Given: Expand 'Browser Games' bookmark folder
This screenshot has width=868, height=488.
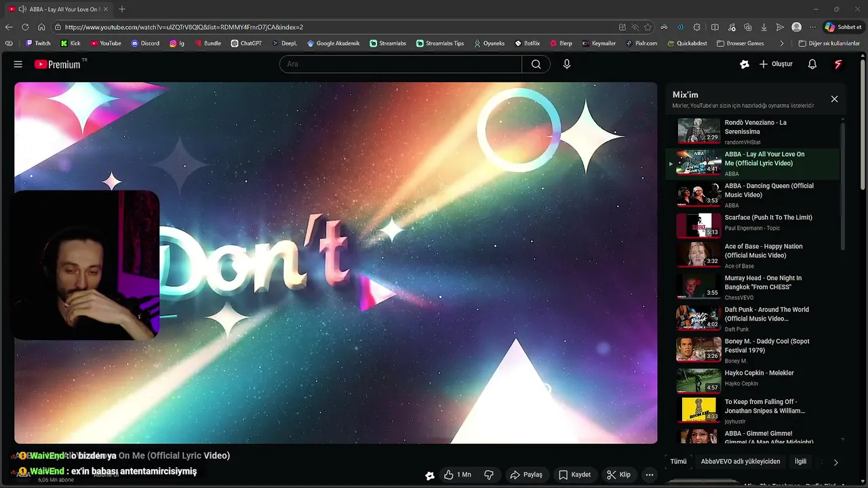Looking at the screenshot, I should 740,43.
